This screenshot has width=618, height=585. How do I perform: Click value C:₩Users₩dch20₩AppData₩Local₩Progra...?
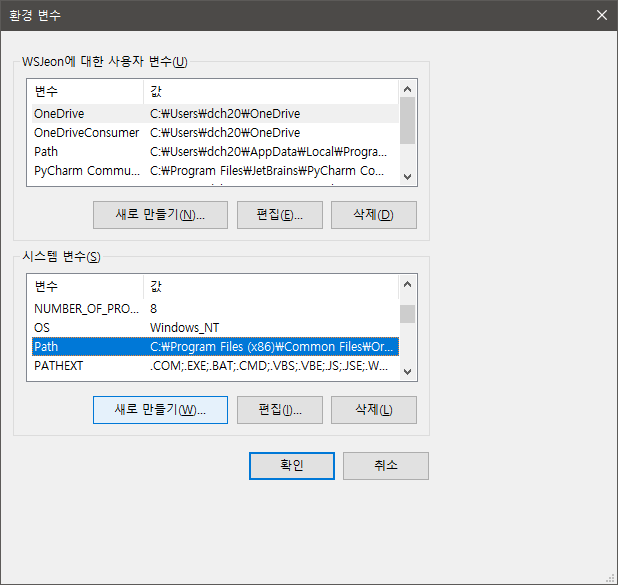coord(268,152)
